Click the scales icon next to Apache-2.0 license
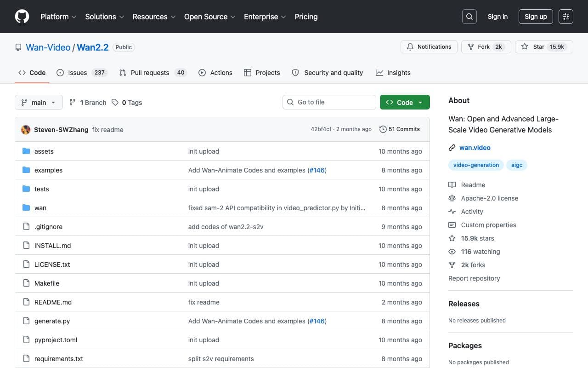This screenshot has height=368, width=588. [x=452, y=198]
